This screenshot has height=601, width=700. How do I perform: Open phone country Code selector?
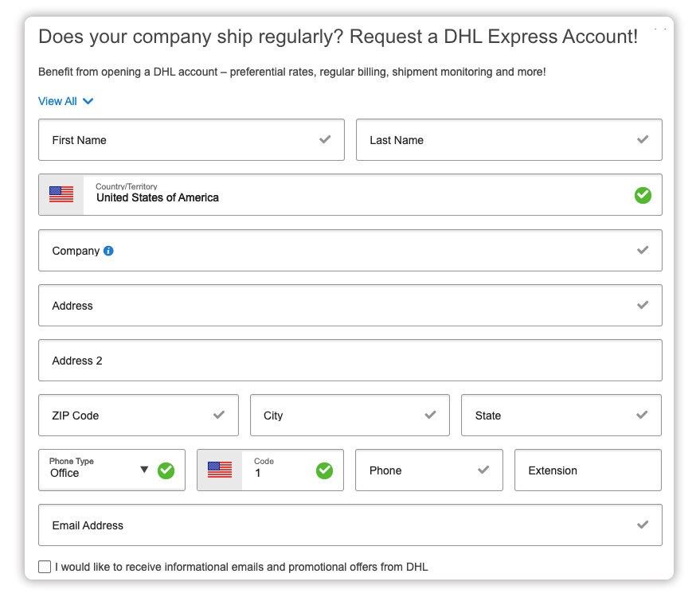tap(270, 470)
